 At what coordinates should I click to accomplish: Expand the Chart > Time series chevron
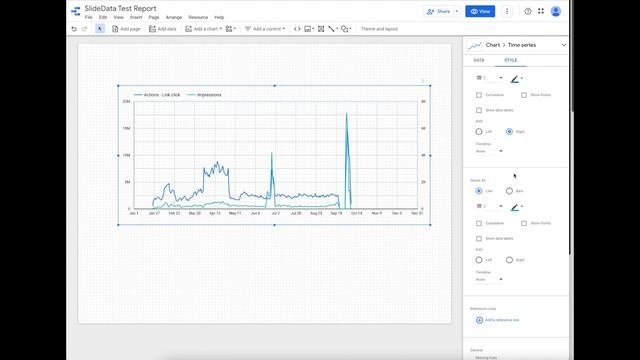coord(564,45)
